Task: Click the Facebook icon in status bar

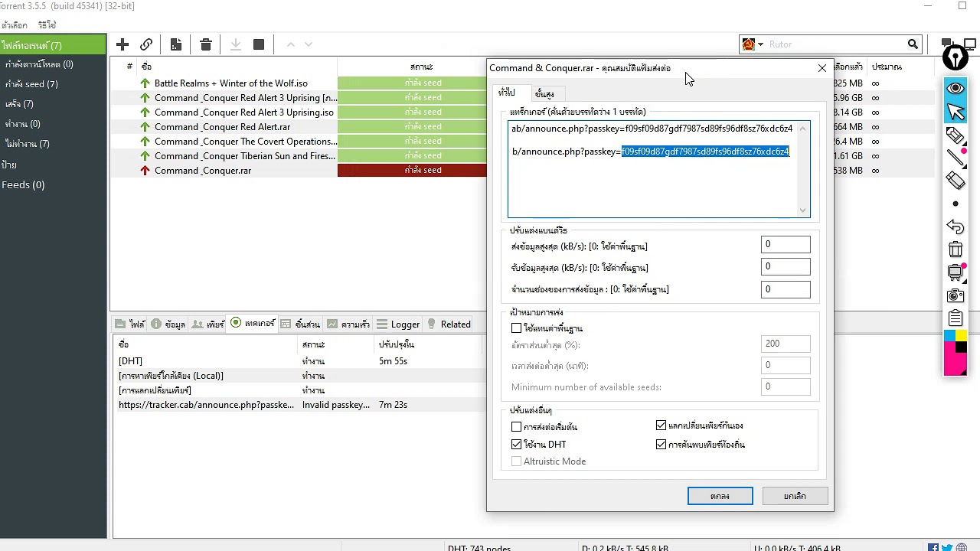Action: [x=933, y=547]
